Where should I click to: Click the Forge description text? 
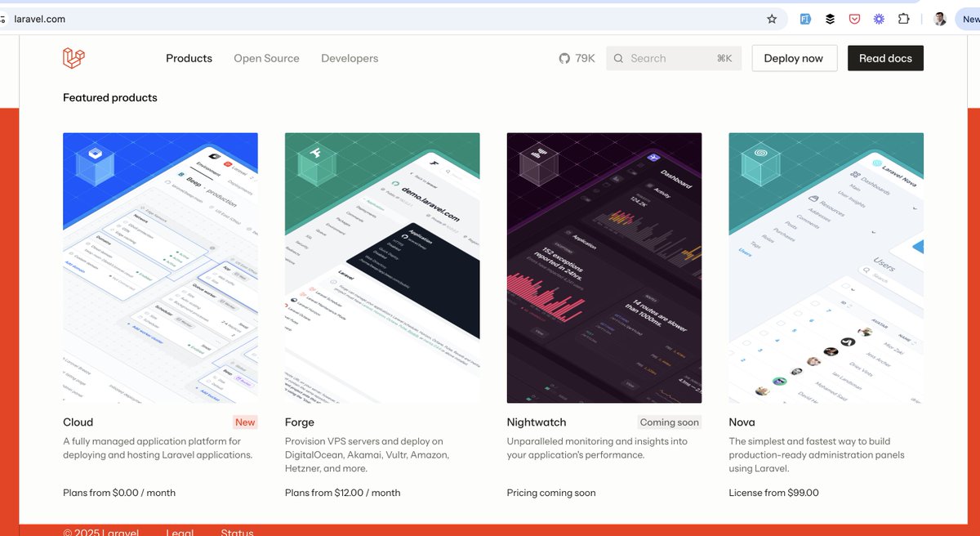367,455
